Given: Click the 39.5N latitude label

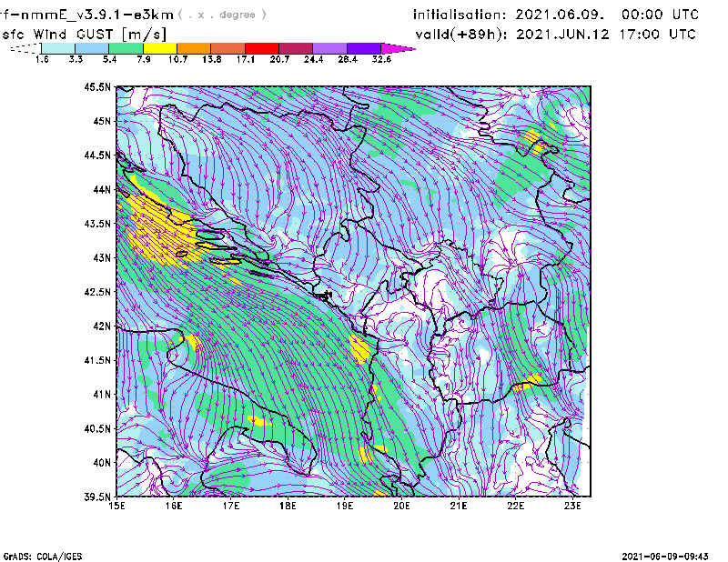Looking at the screenshot, I should [97, 497].
